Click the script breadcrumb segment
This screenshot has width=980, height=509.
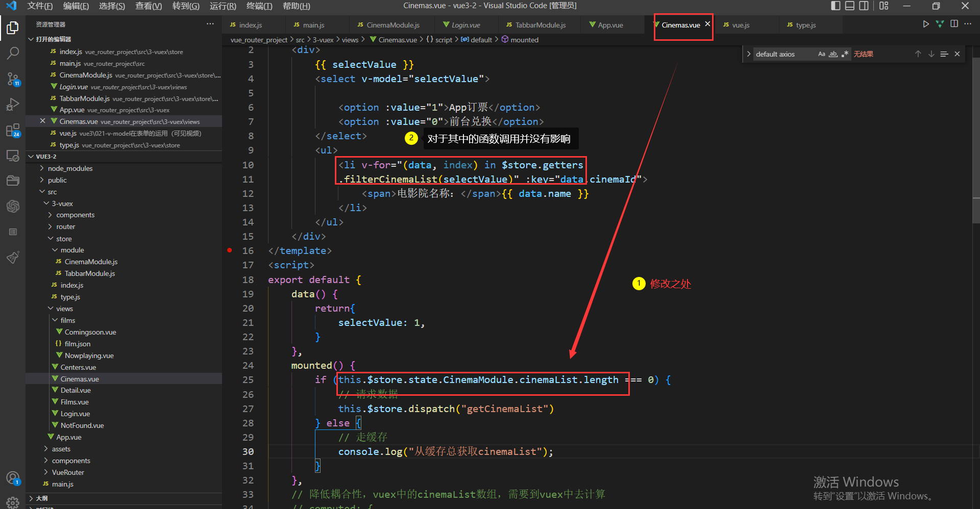[x=444, y=40]
